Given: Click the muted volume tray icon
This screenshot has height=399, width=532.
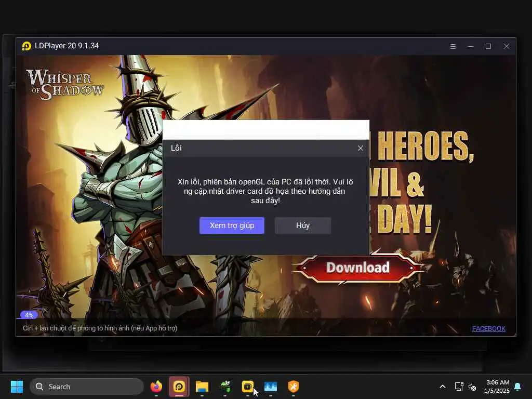Looking at the screenshot, I should (472, 387).
